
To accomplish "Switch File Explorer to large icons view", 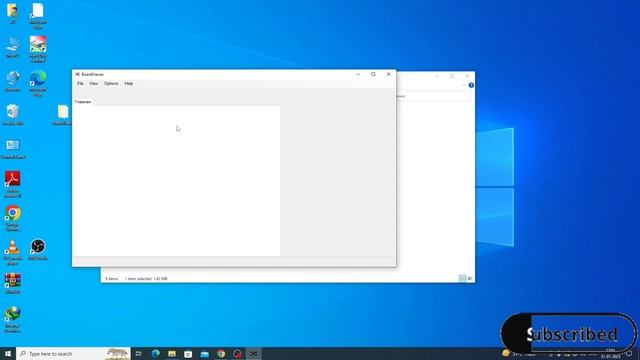I will coord(470,278).
